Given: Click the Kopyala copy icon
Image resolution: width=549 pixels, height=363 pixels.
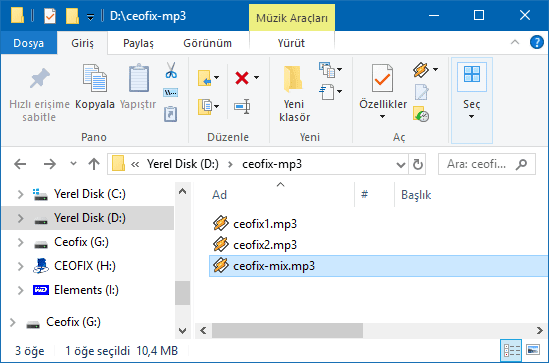Looking at the screenshot, I should [x=95, y=78].
